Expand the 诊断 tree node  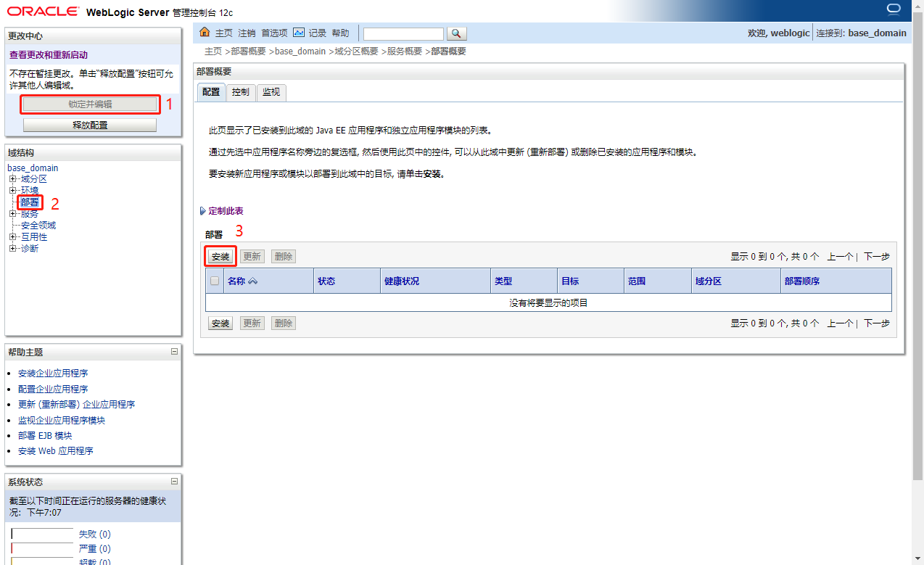(13, 248)
